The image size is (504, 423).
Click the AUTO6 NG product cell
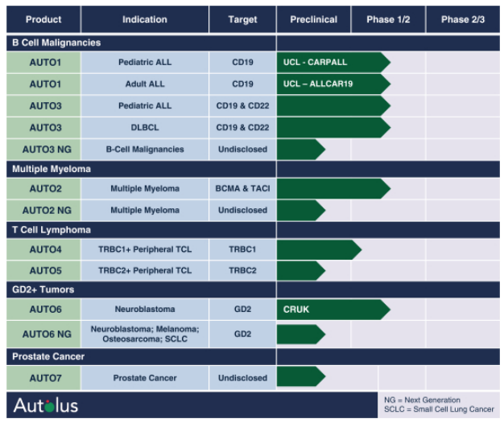(43, 334)
